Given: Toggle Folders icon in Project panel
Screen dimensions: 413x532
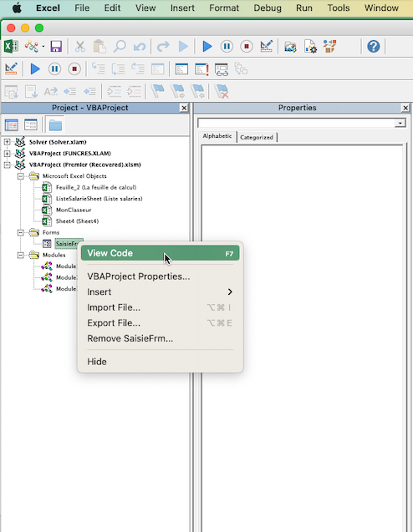Looking at the screenshot, I should (55, 125).
